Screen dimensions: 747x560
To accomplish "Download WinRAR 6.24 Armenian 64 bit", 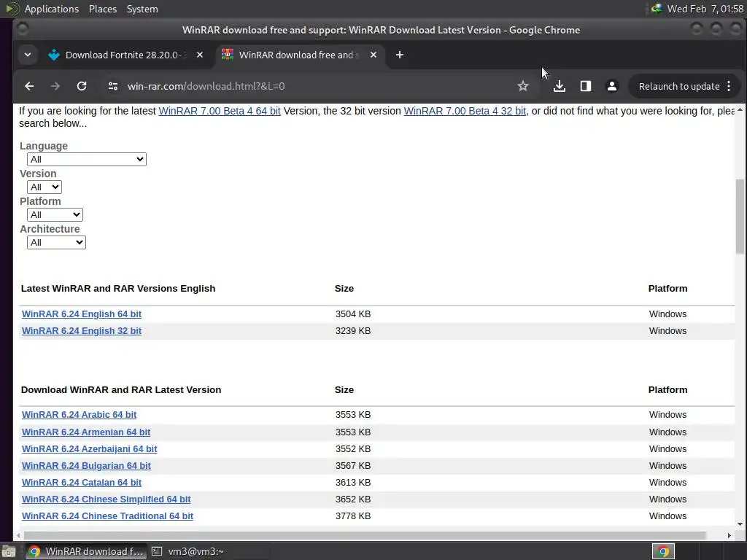I will [86, 432].
